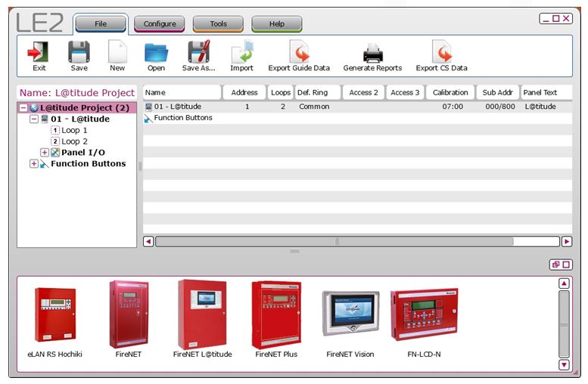Select the 01 - L@titude tree node
Image resolution: width=588 pixels, height=384 pixels.
(80, 119)
